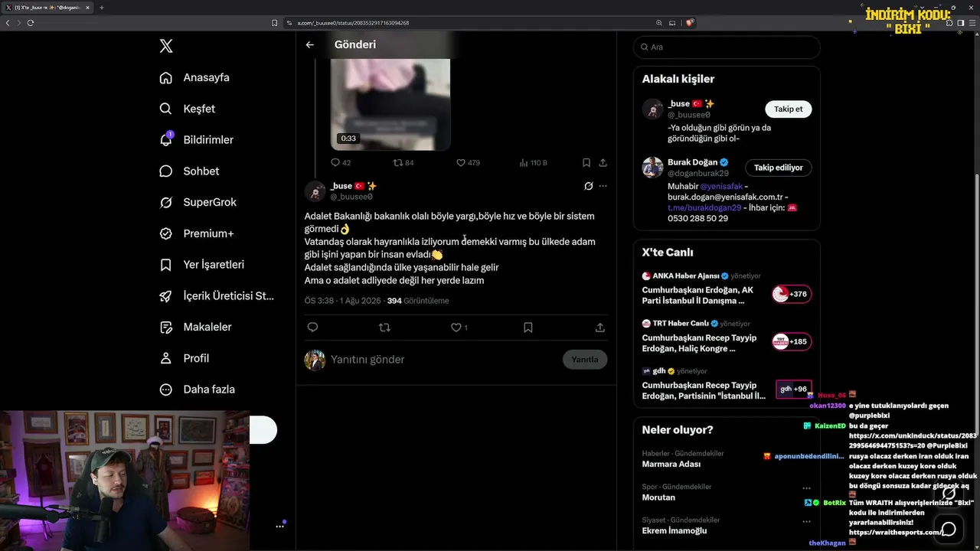Open the gdh live broadcast title

(x=704, y=390)
